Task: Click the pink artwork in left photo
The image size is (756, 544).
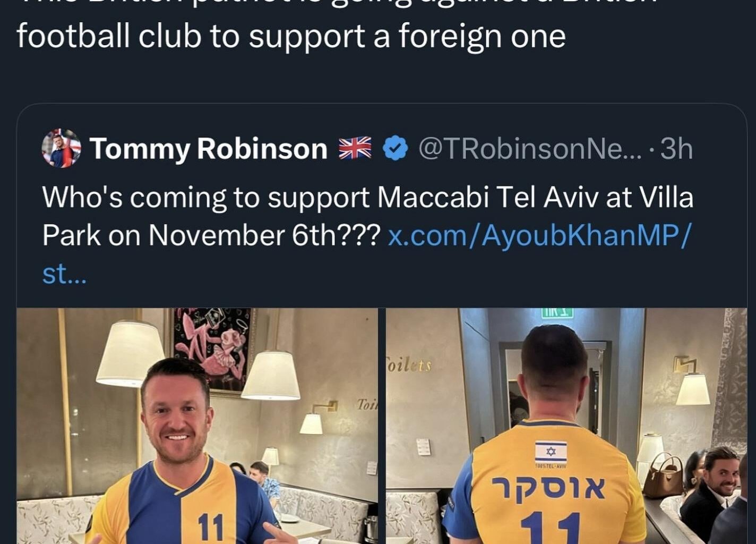Action: click(211, 347)
